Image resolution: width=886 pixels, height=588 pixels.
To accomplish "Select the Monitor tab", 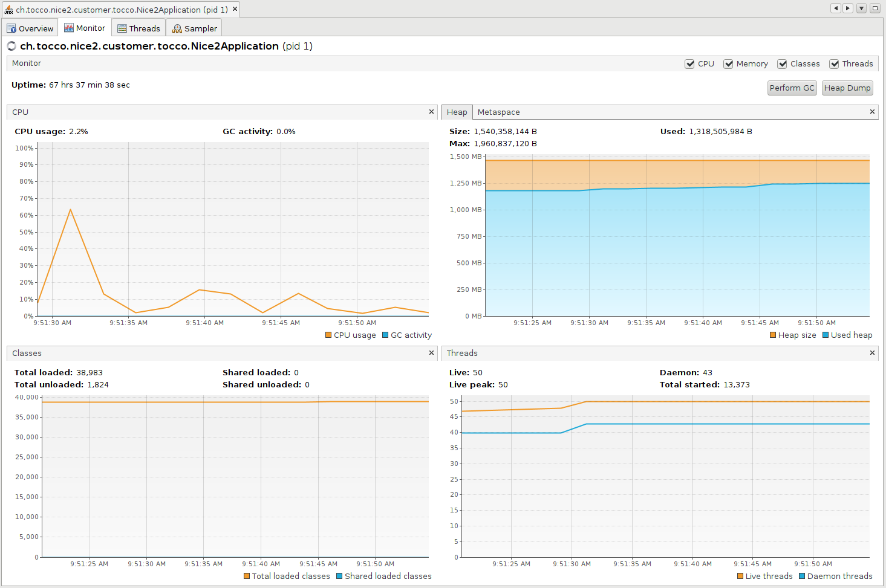I will coord(85,28).
